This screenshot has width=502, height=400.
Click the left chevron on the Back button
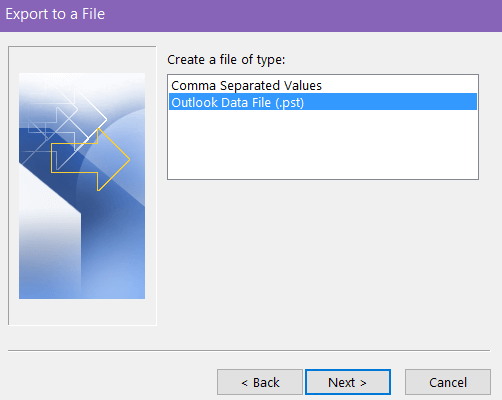point(245,383)
